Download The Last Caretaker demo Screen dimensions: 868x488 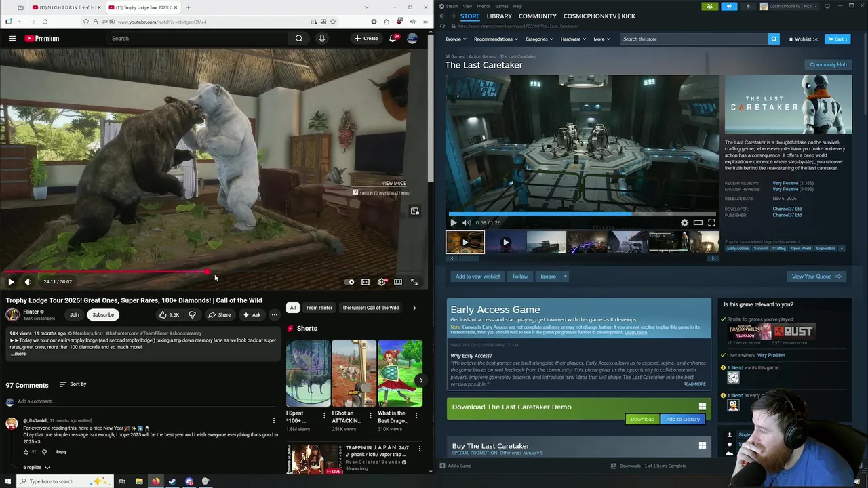[642, 419]
